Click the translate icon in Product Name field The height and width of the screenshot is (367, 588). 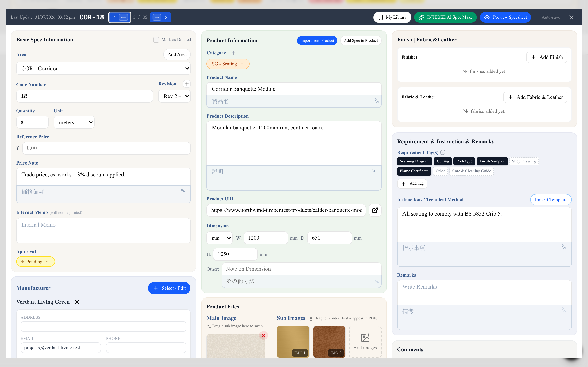pyautogui.click(x=376, y=101)
